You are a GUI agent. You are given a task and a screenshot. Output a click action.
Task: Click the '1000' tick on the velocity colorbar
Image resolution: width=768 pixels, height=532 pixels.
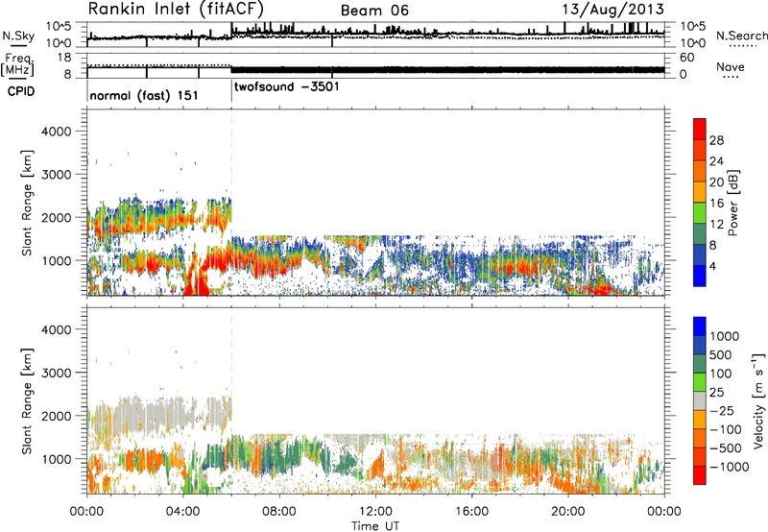point(724,336)
